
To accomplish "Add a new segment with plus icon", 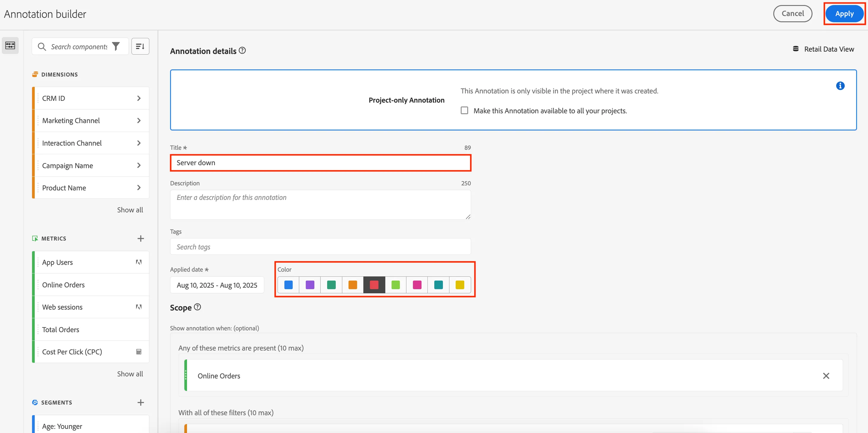I will (141, 402).
